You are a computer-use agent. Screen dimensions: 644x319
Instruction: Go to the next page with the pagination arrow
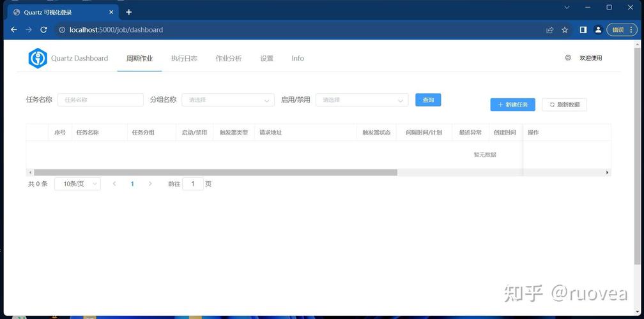(x=150, y=184)
